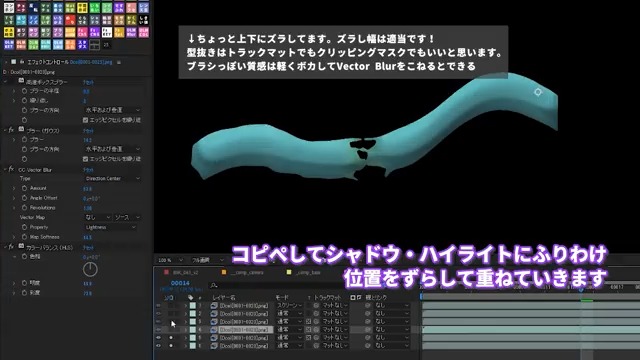The height and width of the screenshot is (360, 640).
Task: Reset the カラーバランス (HLS) effect
Action: (x=88, y=247)
